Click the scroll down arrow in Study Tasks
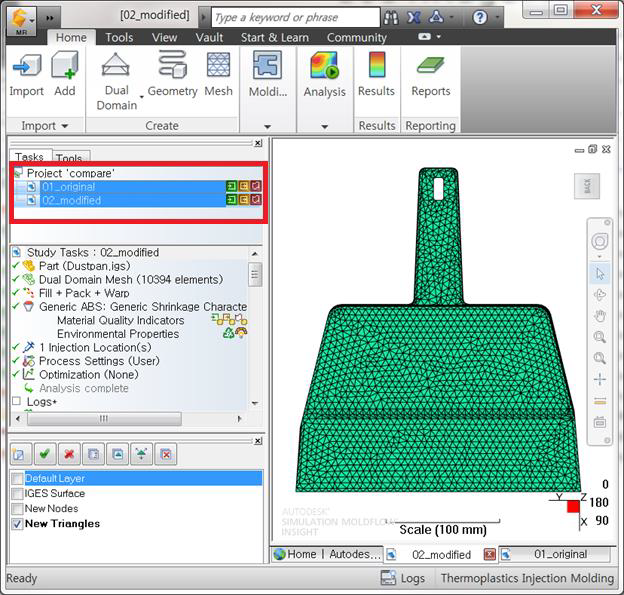The width and height of the screenshot is (624, 595). coord(255,403)
